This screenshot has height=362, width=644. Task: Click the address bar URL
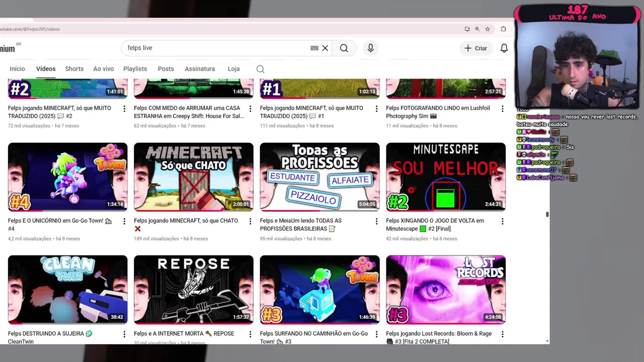(30, 29)
